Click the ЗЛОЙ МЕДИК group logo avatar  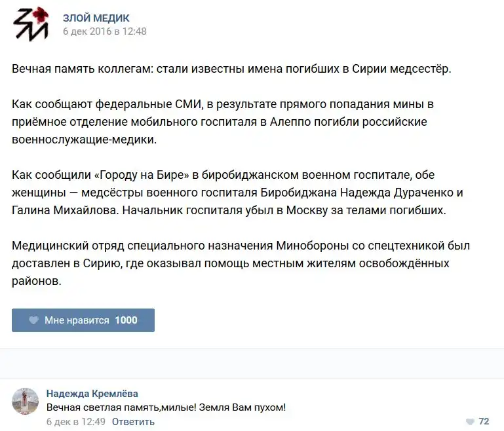click(30, 24)
